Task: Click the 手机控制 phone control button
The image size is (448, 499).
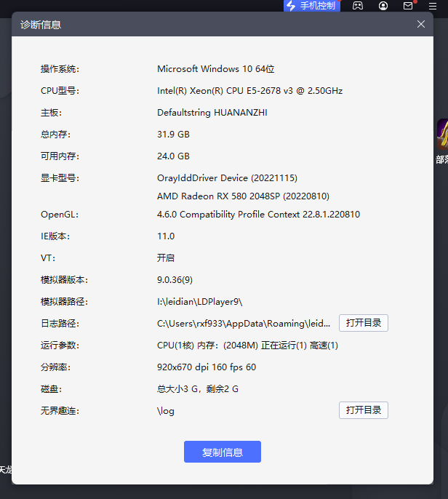Action: [x=311, y=6]
